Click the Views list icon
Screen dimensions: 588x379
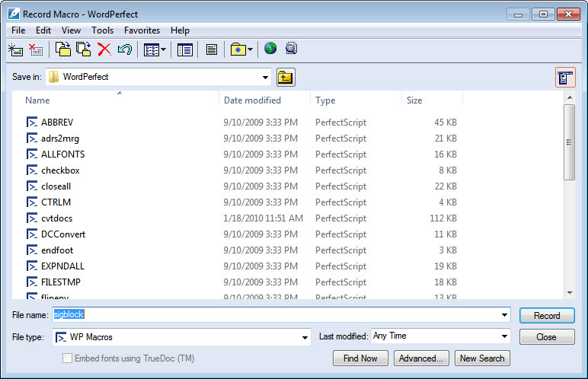152,49
